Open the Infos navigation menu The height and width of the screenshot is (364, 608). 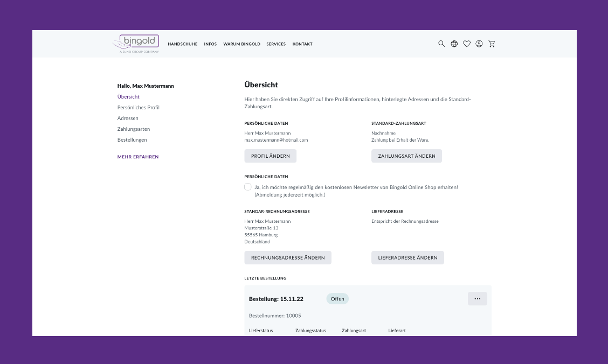(210, 44)
